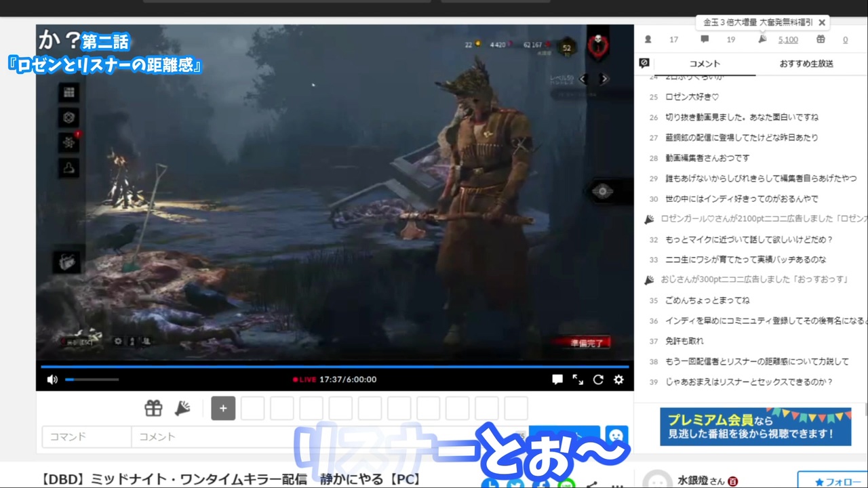Click the viewer count person icon
The image size is (868, 488).
[648, 39]
